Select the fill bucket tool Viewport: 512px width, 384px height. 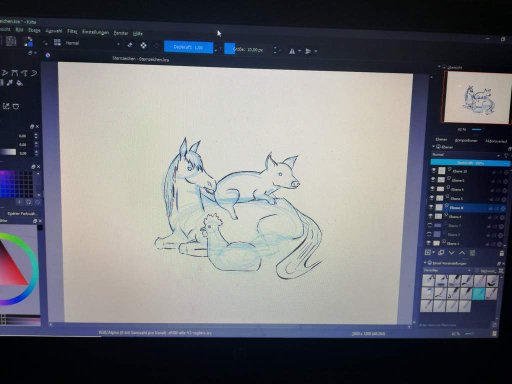pyautogui.click(x=20, y=83)
